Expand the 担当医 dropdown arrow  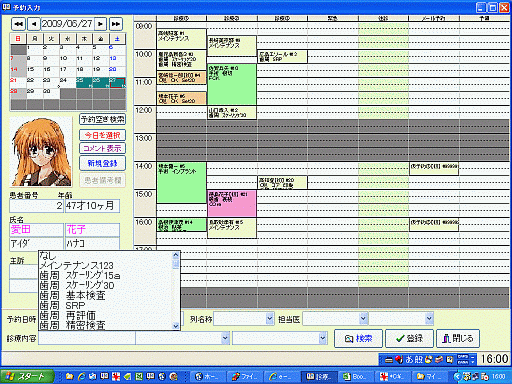coord(363,319)
